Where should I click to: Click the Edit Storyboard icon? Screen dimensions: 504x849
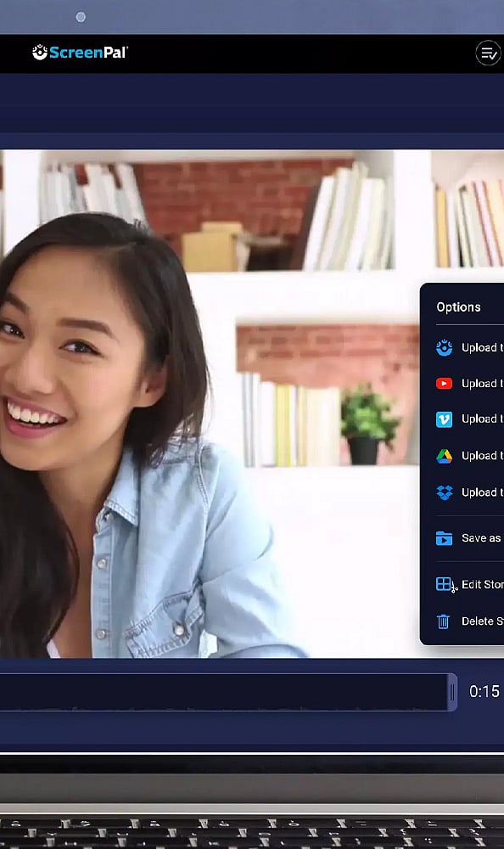pos(446,585)
